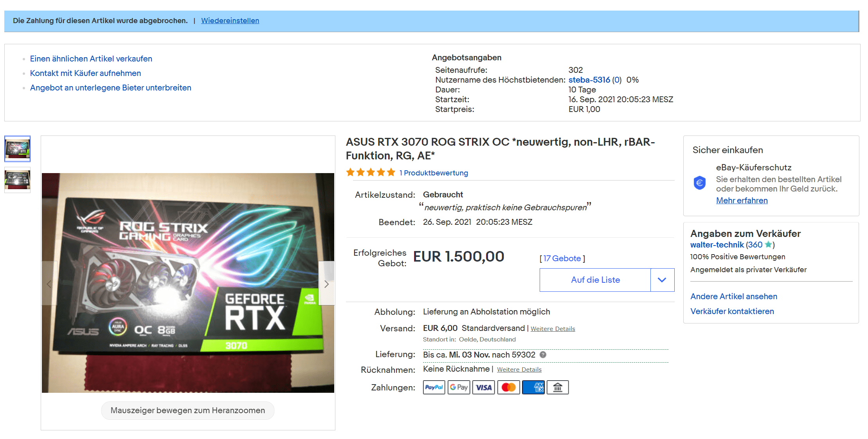Click the American Express icon
The width and height of the screenshot is (868, 439).
pos(533,387)
